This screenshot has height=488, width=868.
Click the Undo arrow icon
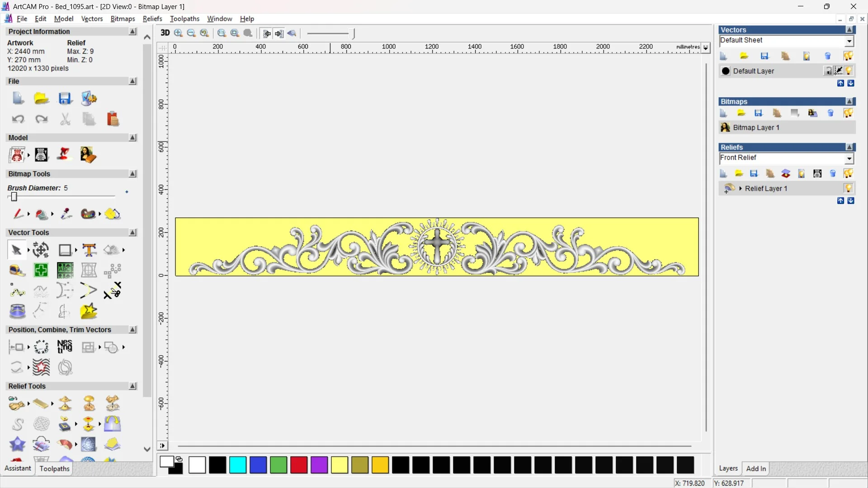pos(18,119)
